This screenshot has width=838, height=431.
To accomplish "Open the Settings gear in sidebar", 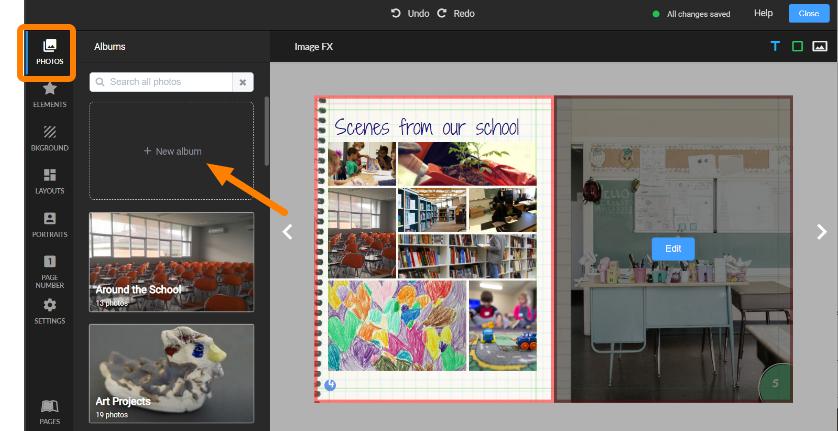I will click(49, 311).
